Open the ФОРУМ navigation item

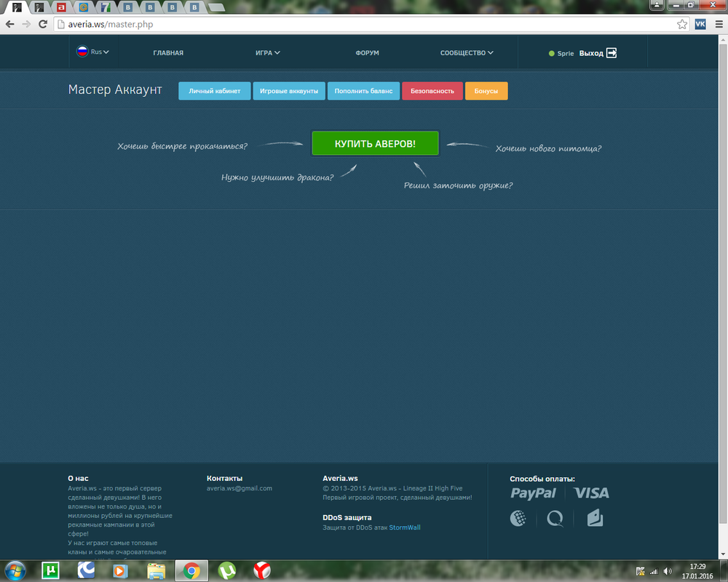[367, 53]
